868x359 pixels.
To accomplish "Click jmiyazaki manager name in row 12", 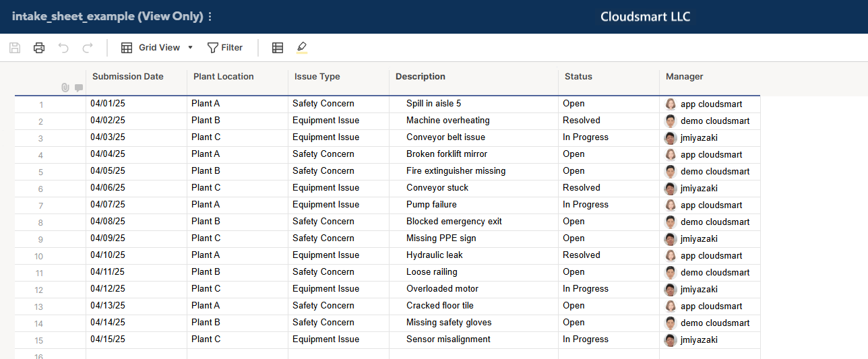I will tap(699, 290).
